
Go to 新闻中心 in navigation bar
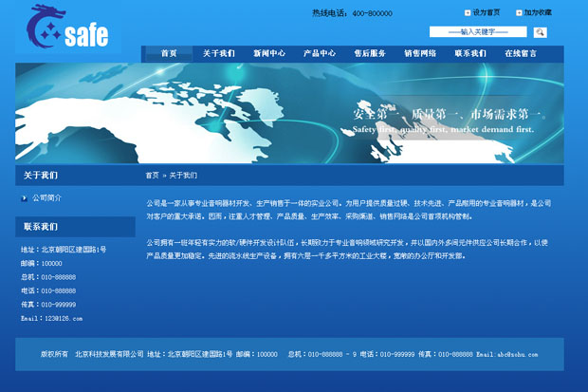tap(269, 54)
